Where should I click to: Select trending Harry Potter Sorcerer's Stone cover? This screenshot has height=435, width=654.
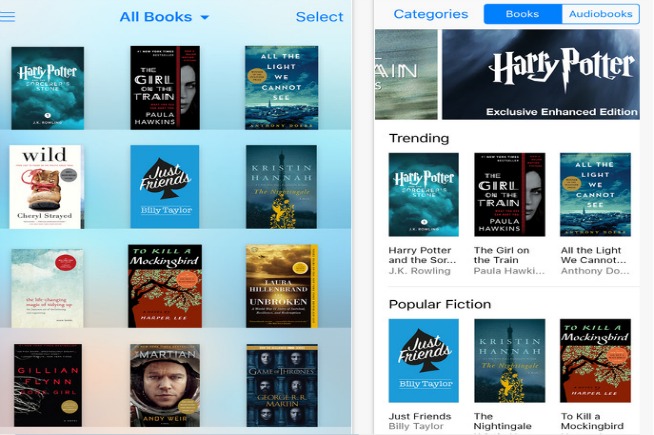click(x=424, y=194)
